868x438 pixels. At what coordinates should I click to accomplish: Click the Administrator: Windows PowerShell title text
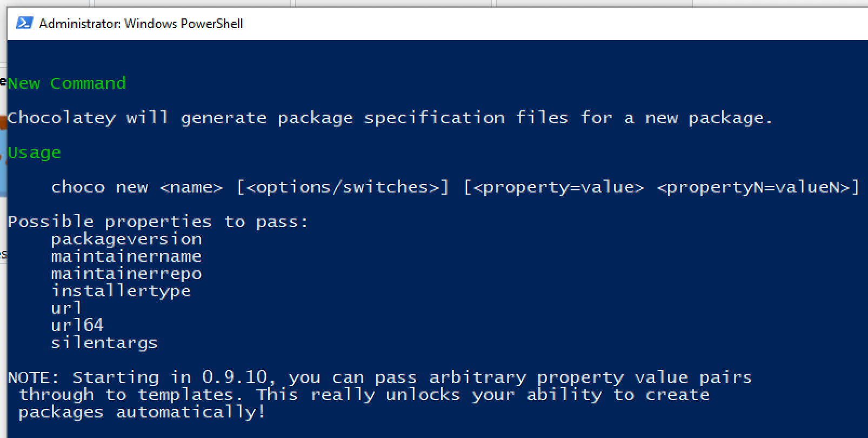tap(142, 23)
